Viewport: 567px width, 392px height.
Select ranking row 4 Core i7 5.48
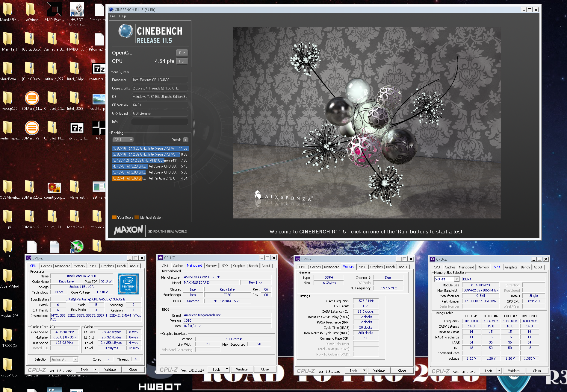pos(150,166)
